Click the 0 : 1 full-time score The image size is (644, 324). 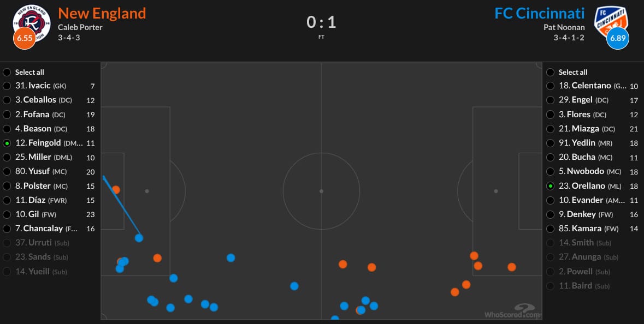click(x=321, y=22)
